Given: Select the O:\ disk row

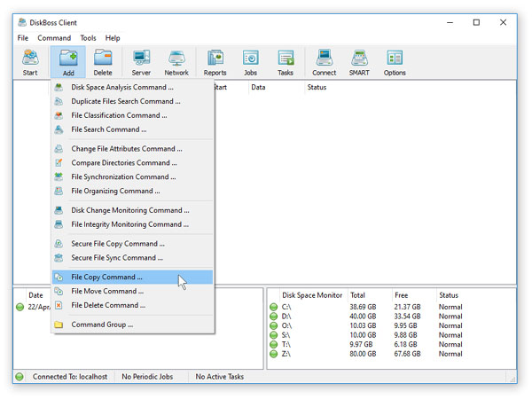Looking at the screenshot, I should (392, 325).
